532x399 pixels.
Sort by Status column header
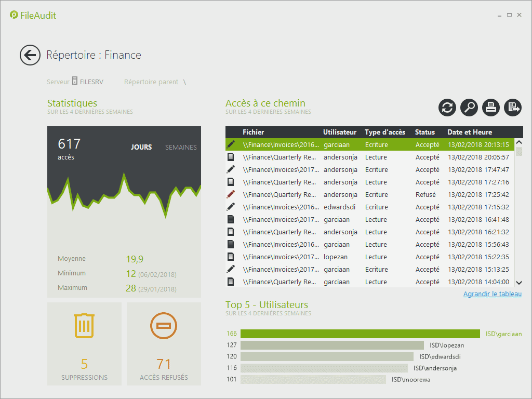(x=425, y=132)
